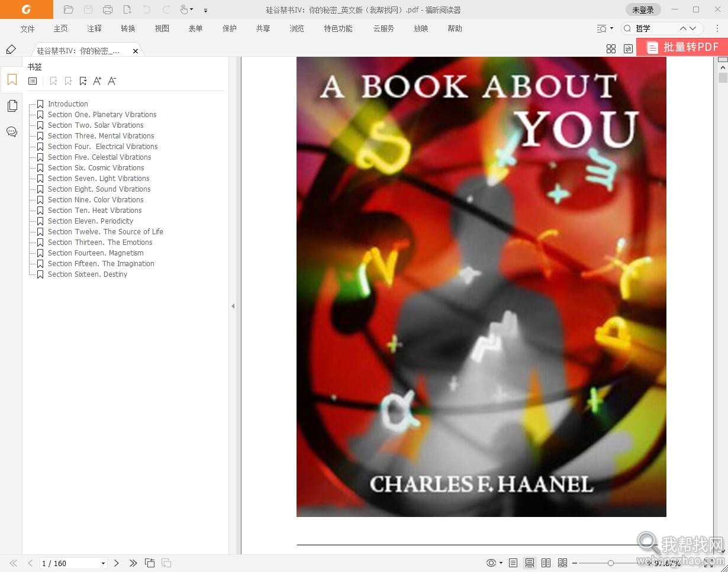Viewport: 728px width, 572px height.
Task: Open the 帮助 ribbon tab
Action: tap(455, 28)
